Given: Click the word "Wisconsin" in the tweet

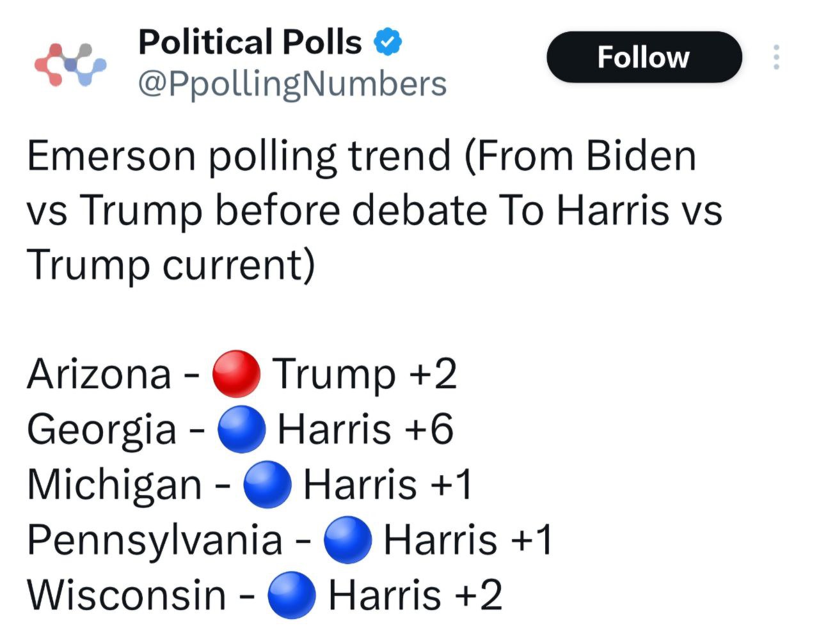Looking at the screenshot, I should pyautogui.click(x=127, y=595).
